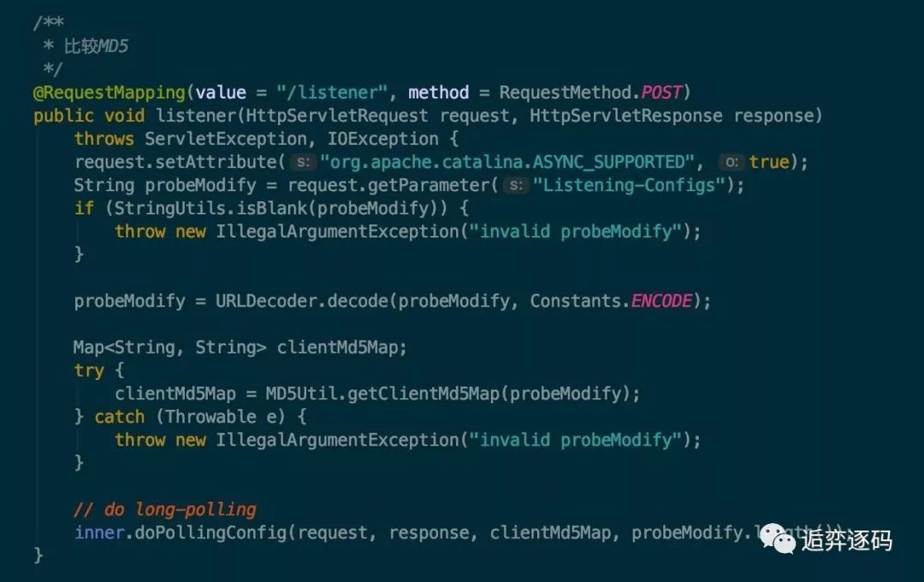This screenshot has width=924, height=582.
Task: Click the doPollingConfig method call
Action: 210,533
